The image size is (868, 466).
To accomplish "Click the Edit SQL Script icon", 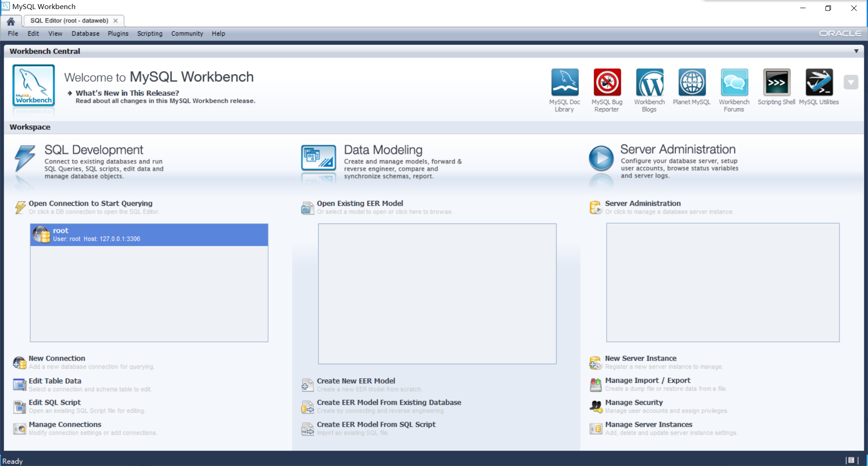I will tap(20, 407).
